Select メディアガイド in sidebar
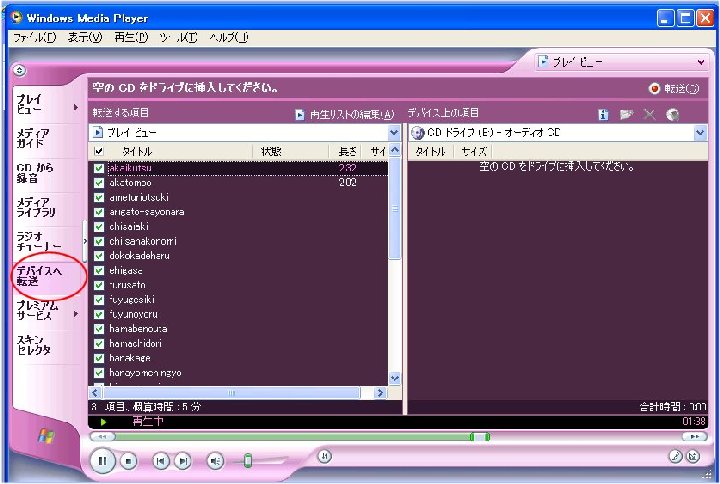This screenshot has height=484, width=720. (33, 138)
